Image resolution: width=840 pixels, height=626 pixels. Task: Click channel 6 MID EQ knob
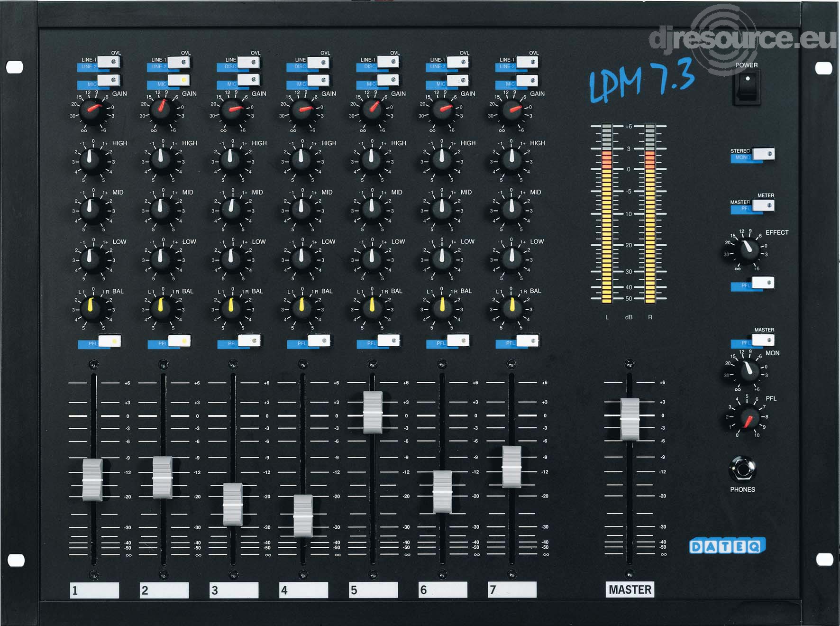point(441,210)
